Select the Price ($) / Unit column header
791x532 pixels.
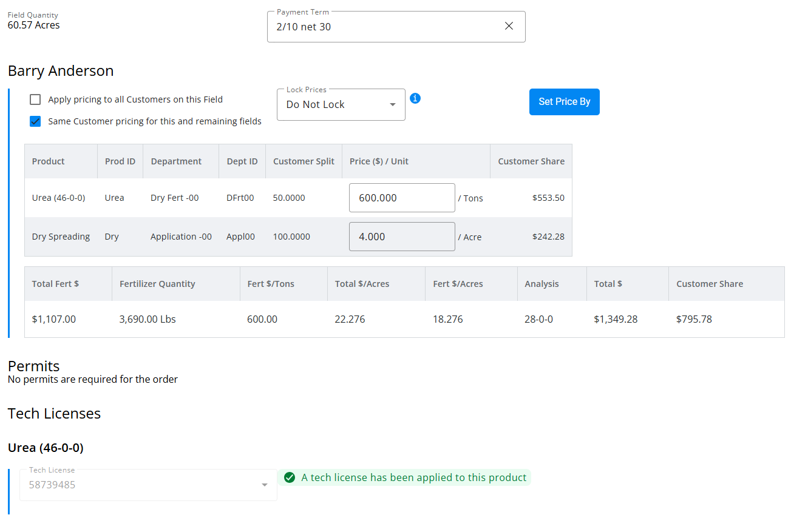pyautogui.click(x=379, y=161)
